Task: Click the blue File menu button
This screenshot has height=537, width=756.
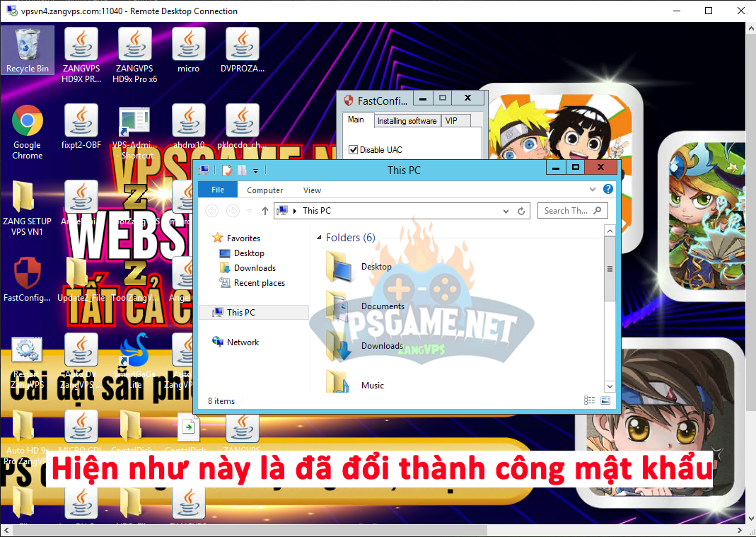Action: (x=218, y=190)
